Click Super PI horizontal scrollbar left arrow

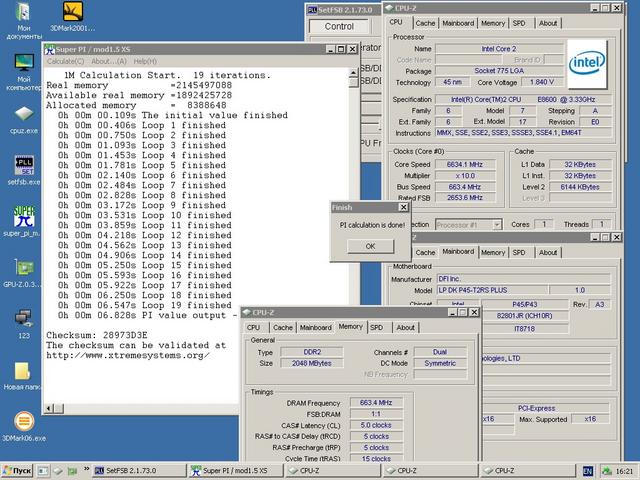point(49,408)
